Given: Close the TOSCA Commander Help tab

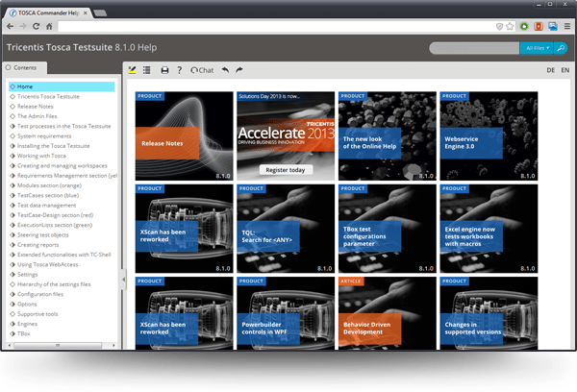Looking at the screenshot, I should tap(85, 12).
